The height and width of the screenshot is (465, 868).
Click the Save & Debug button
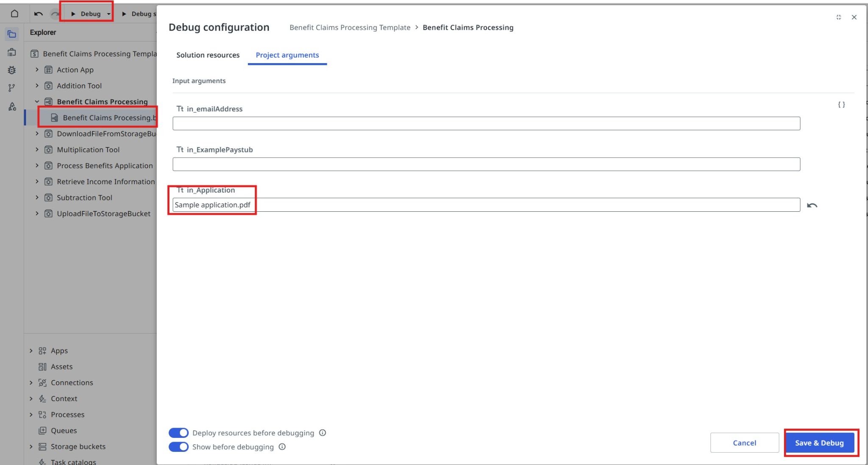coord(819,443)
